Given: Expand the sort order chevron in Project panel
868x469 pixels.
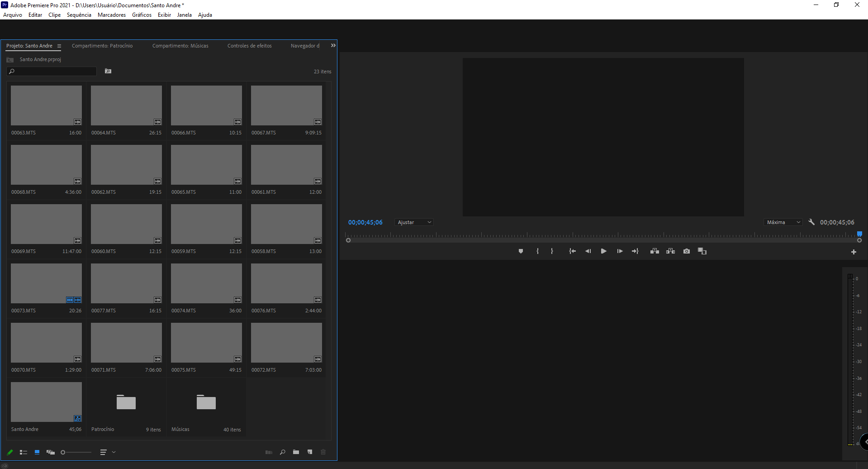Looking at the screenshot, I should coord(114,452).
